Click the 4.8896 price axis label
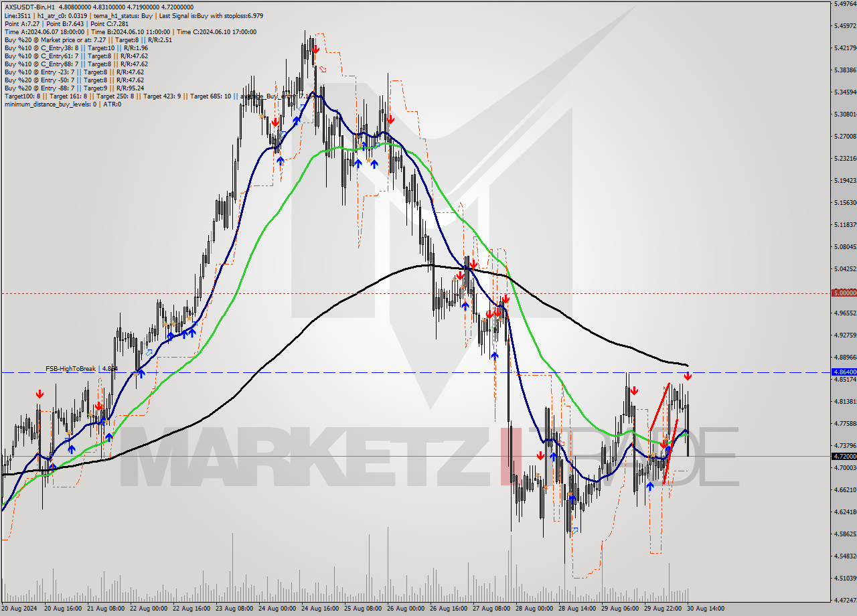The width and height of the screenshot is (857, 616). tap(845, 358)
